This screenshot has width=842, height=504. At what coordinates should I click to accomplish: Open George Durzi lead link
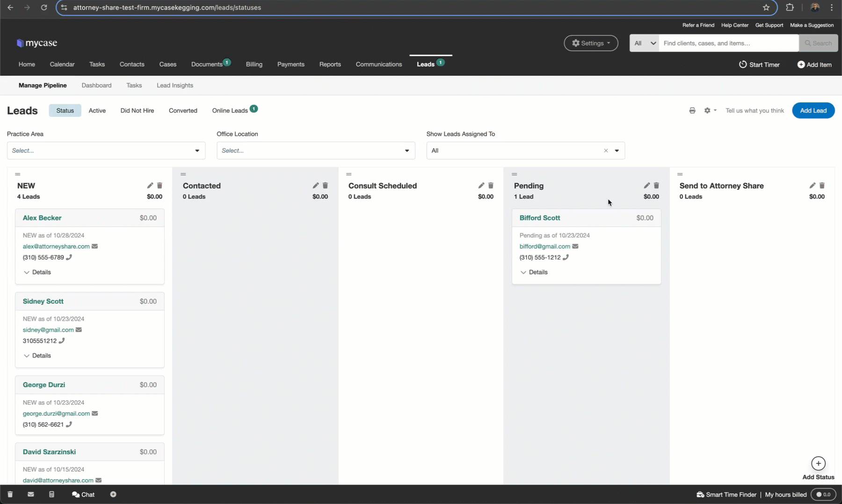[x=44, y=385]
